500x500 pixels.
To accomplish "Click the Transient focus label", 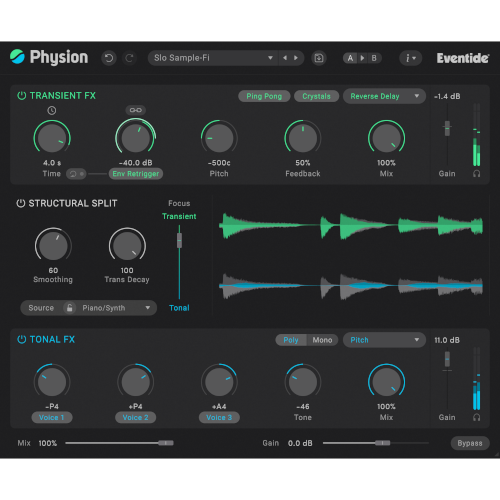I will [x=179, y=216].
